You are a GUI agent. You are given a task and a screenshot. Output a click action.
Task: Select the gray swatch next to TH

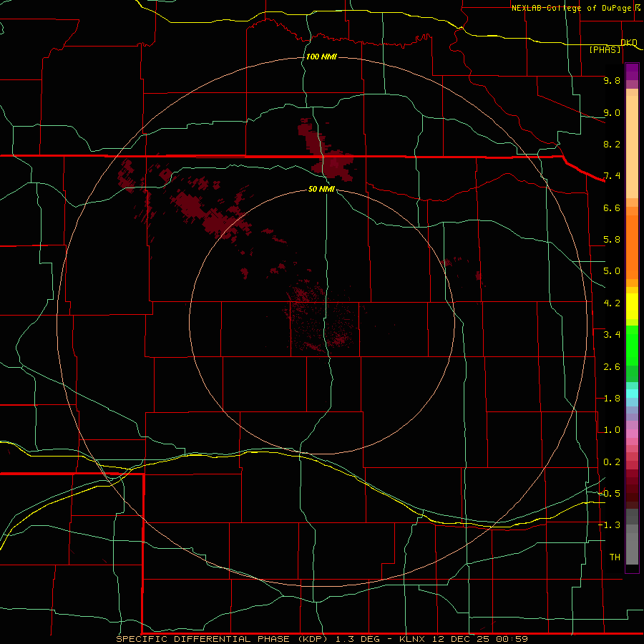(632, 548)
